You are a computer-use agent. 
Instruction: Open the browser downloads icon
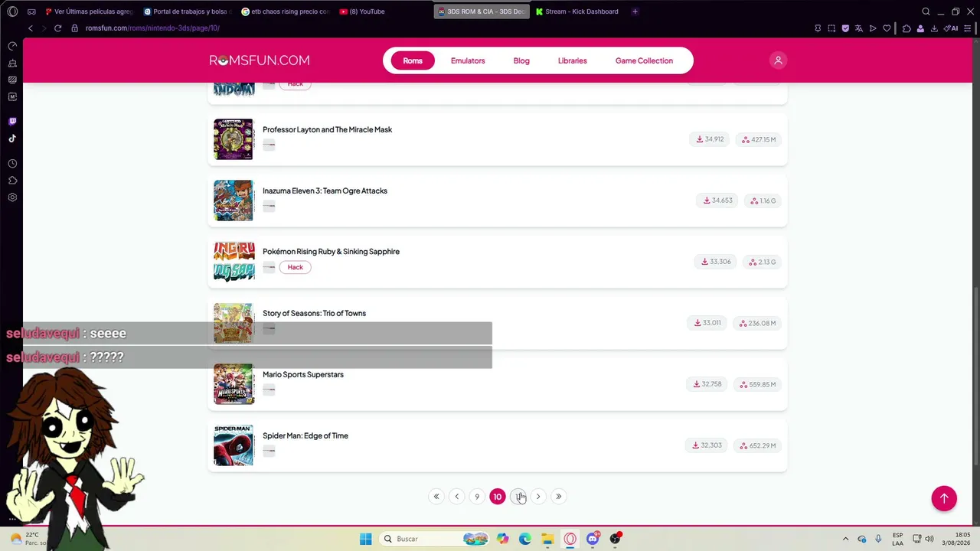click(x=934, y=28)
